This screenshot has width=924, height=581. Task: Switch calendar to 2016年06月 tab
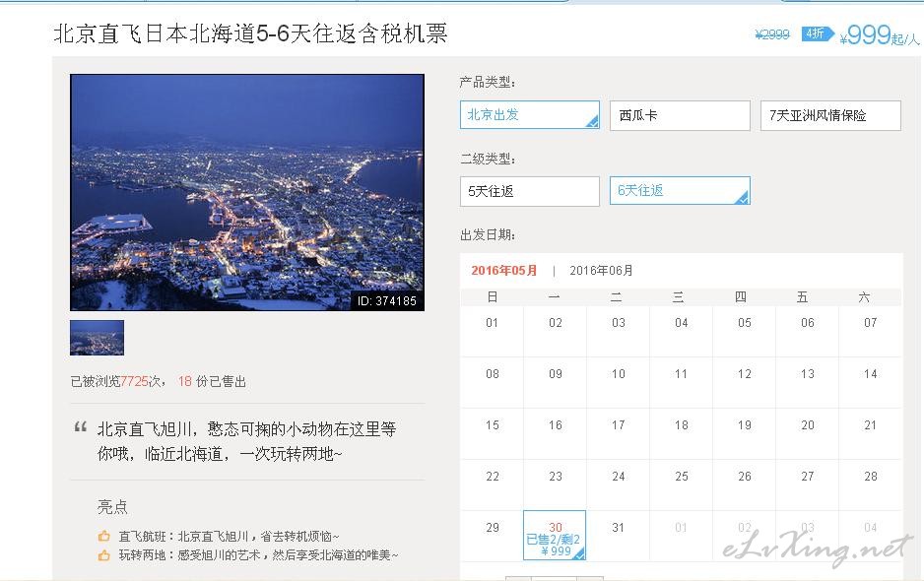[x=601, y=271]
